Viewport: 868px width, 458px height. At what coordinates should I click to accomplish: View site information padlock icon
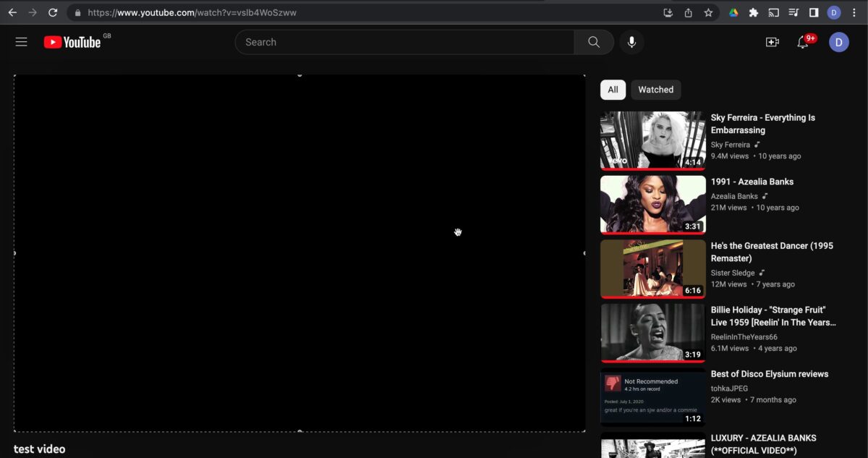(x=78, y=12)
